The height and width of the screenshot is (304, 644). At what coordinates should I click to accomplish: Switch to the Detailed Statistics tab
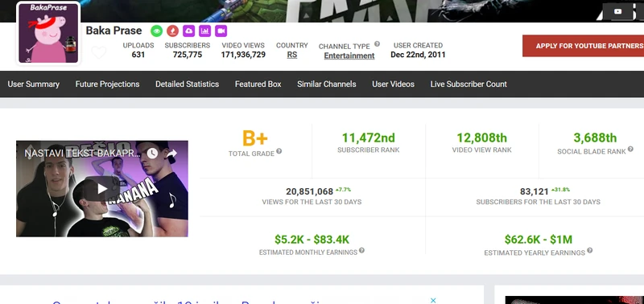187,84
